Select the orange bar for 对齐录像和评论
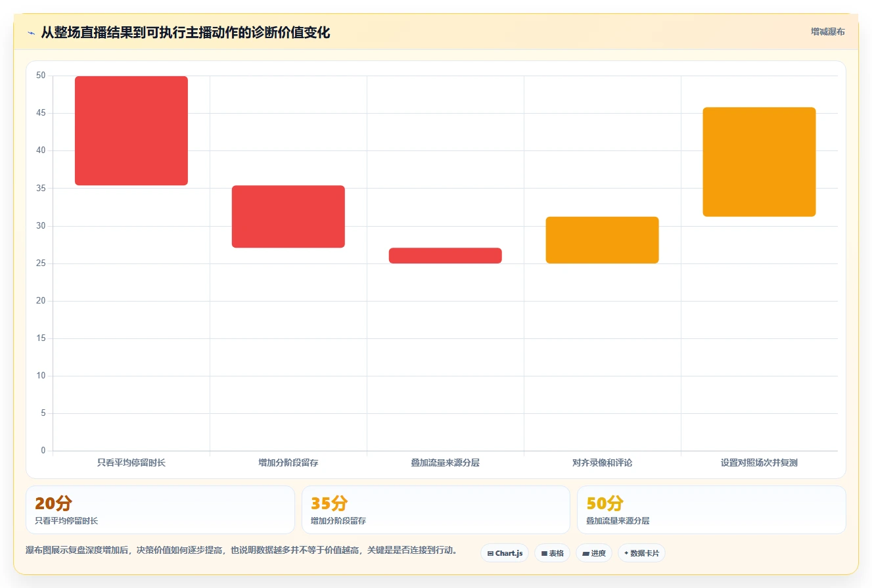 tap(603, 240)
